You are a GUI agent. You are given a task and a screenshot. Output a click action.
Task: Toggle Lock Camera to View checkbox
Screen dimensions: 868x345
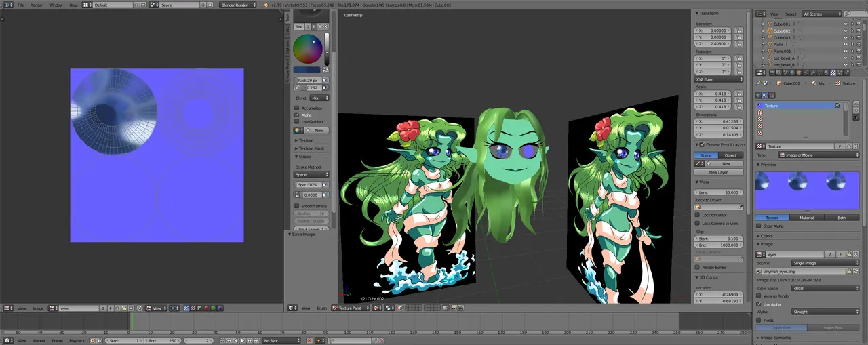point(698,224)
